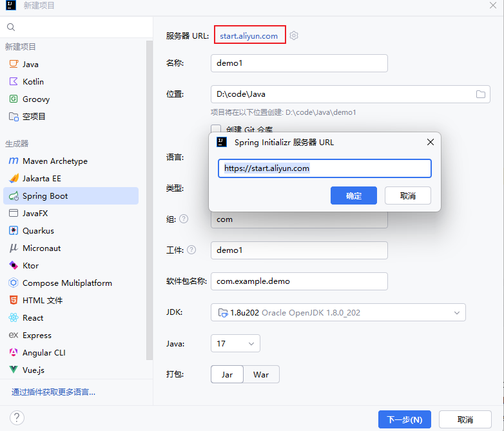Screen dimensions: 504x431
Task: Select the JavaFX generator
Action: 71,213
